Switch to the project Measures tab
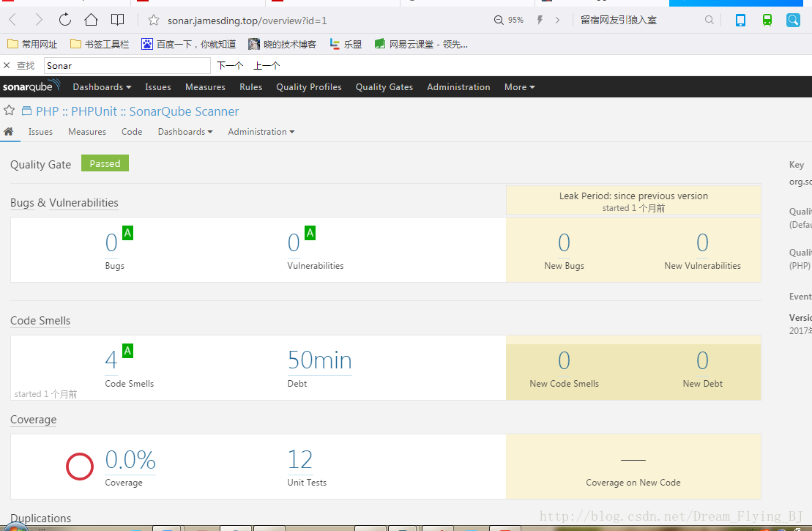812x531 pixels. (x=87, y=132)
